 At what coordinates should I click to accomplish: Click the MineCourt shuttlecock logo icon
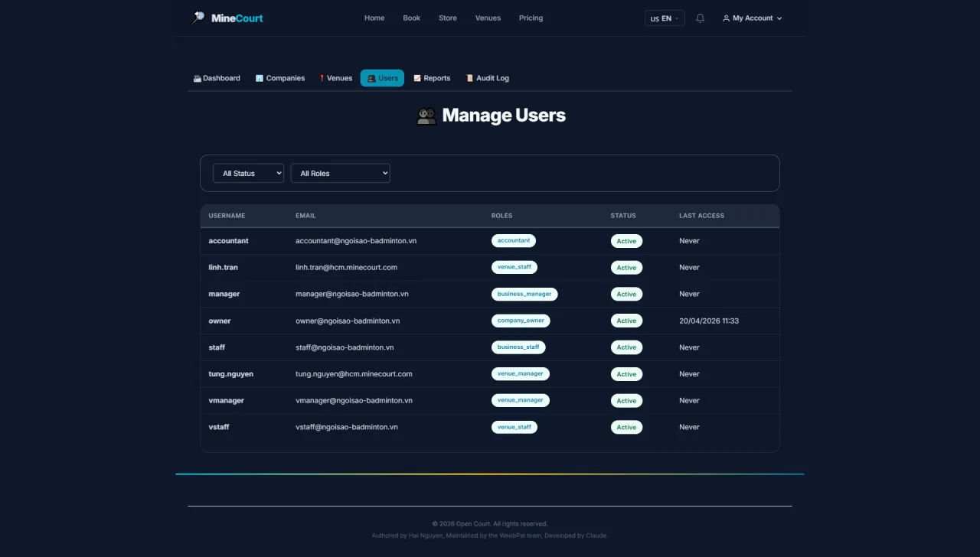198,18
